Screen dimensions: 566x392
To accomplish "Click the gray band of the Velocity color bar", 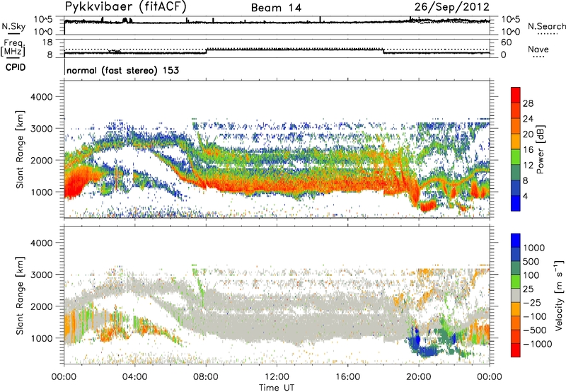I will [x=516, y=296].
